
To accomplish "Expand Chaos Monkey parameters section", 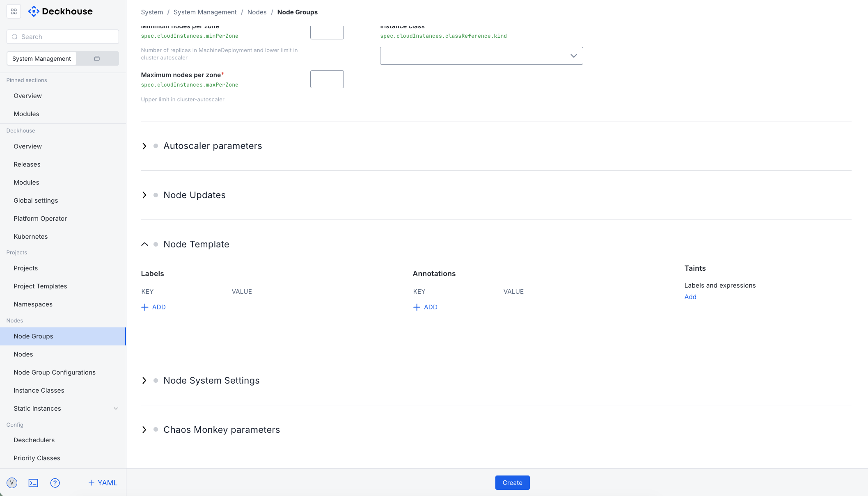I will (x=144, y=430).
